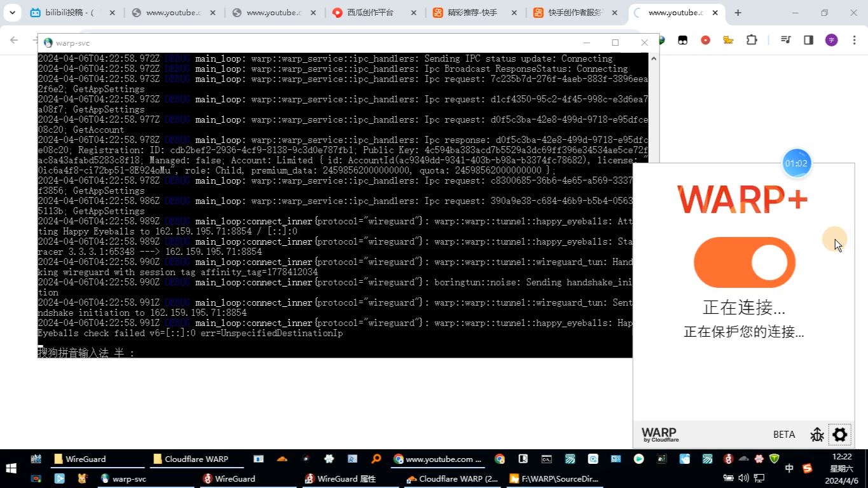
Task: Click the green play button taskbar icon
Action: click(x=638, y=459)
